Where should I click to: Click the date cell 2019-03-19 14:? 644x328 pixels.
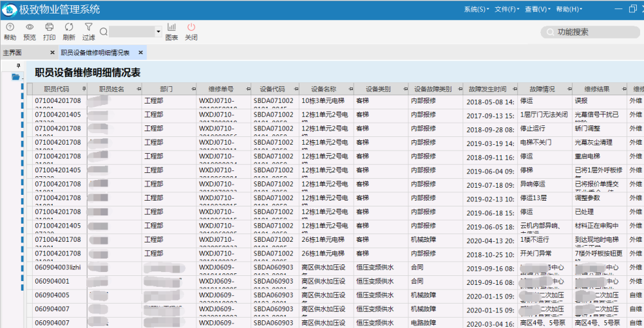click(490, 143)
